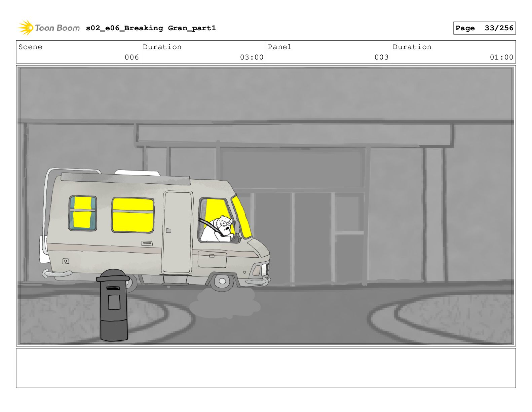532x412 pixels.
Task: Select the Panel 003 field
Action: [x=328, y=52]
